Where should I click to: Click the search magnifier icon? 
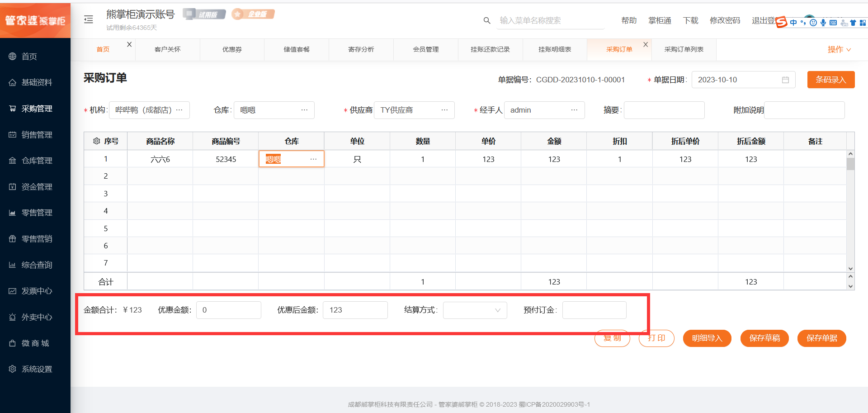click(487, 20)
